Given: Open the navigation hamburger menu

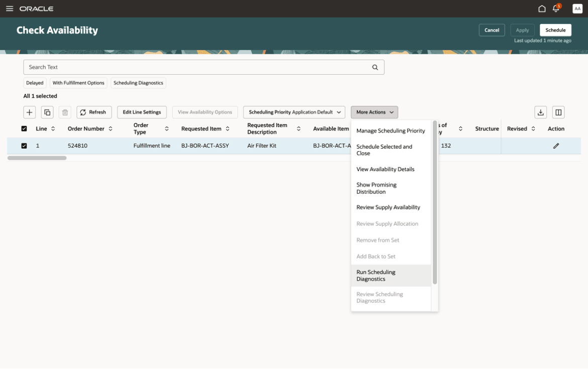Looking at the screenshot, I should [x=11, y=8].
